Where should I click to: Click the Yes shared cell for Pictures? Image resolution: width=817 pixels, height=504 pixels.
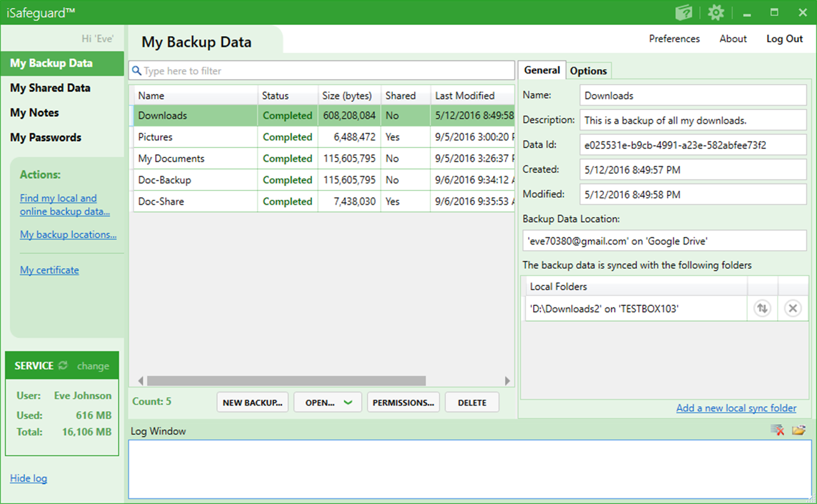405,137
